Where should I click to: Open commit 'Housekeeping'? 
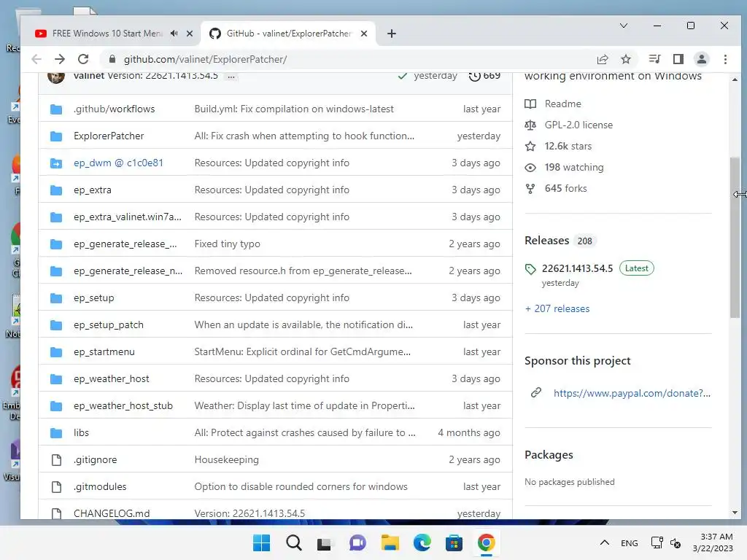coord(227,460)
